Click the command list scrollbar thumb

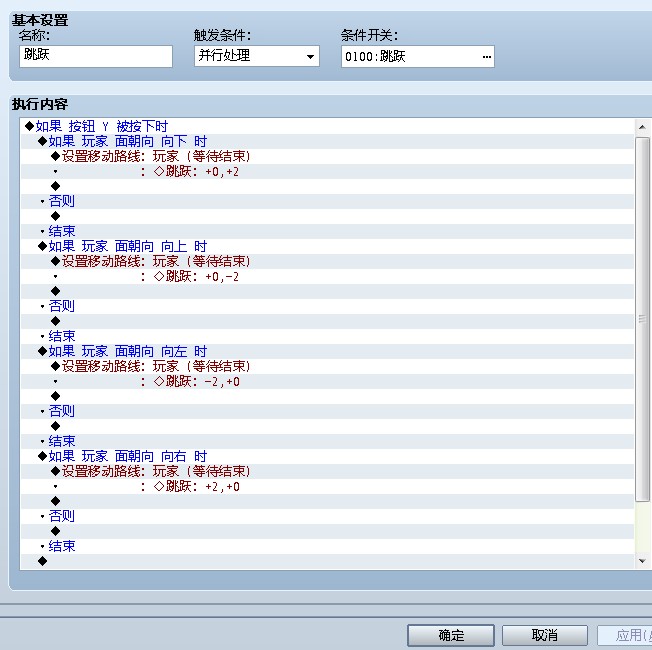click(x=642, y=319)
